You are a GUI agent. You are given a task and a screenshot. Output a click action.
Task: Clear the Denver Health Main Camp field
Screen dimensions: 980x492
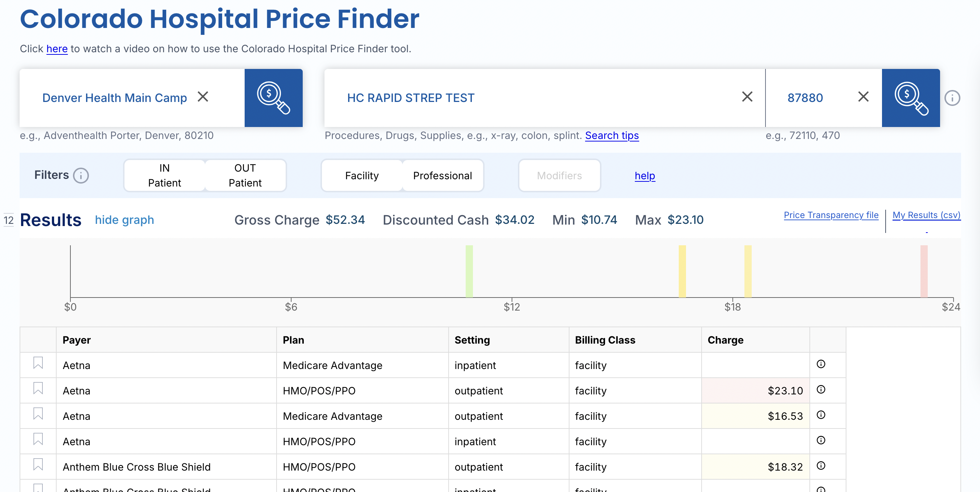coord(203,97)
